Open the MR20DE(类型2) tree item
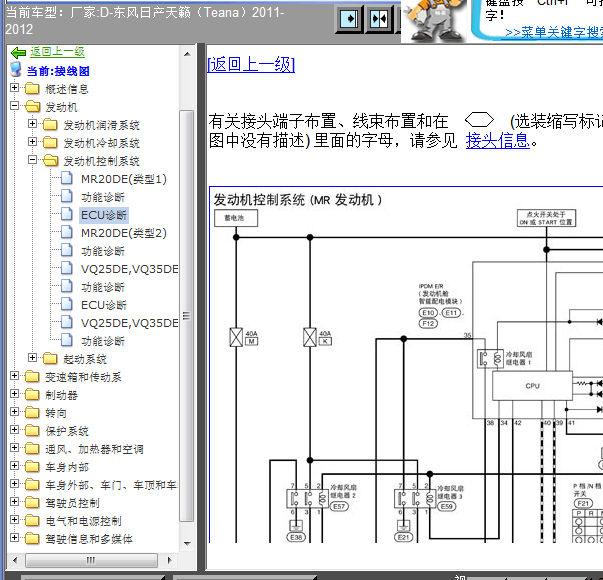 point(123,233)
